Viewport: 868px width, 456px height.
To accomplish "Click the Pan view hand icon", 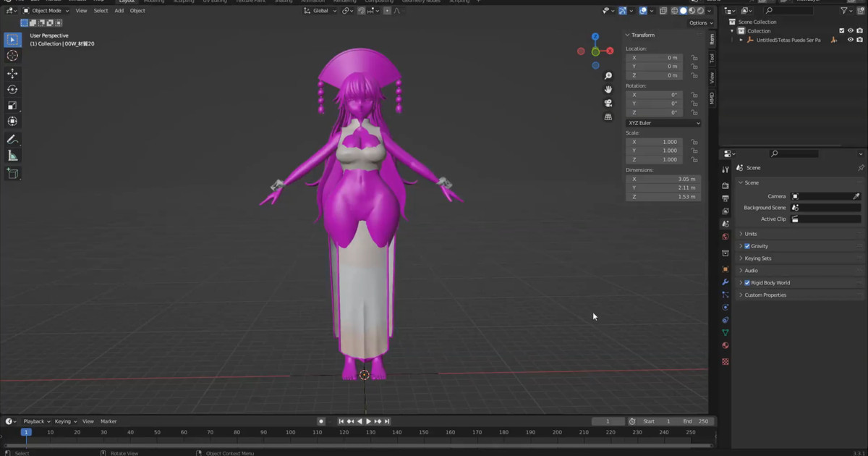I will 608,89.
